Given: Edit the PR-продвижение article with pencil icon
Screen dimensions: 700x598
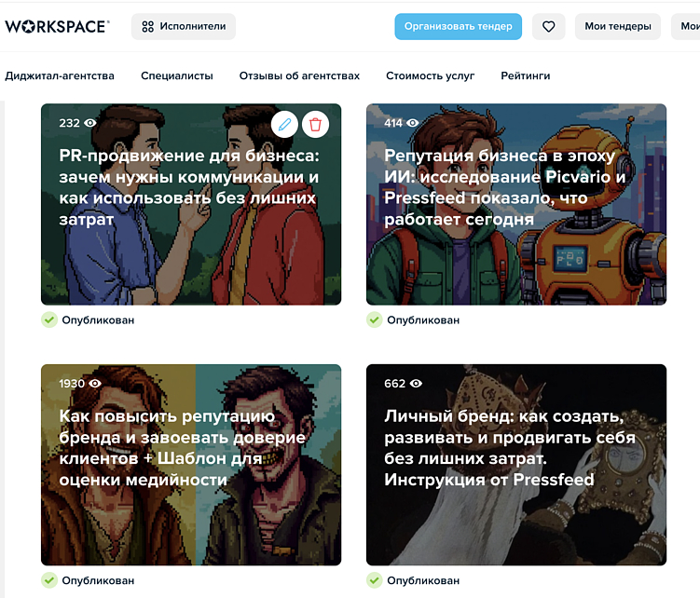Looking at the screenshot, I should pos(284,125).
